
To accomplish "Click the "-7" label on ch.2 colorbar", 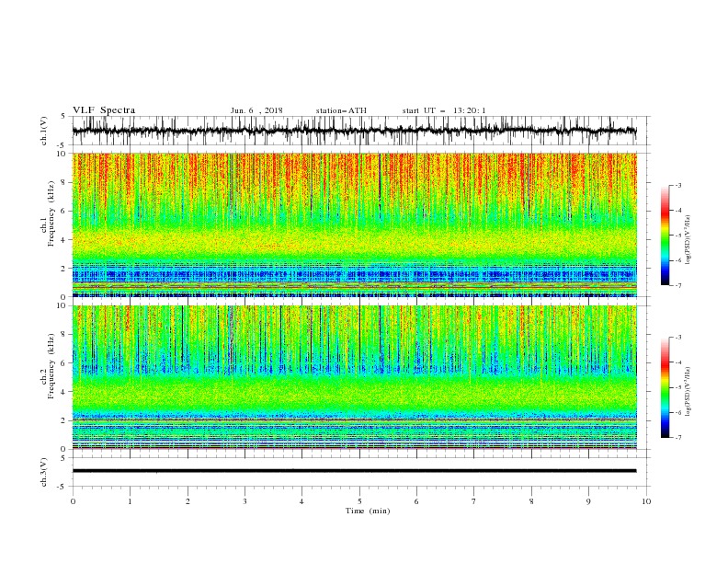I will (678, 437).
